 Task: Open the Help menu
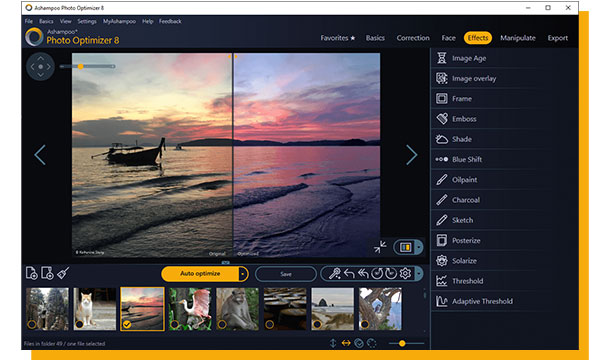(147, 21)
